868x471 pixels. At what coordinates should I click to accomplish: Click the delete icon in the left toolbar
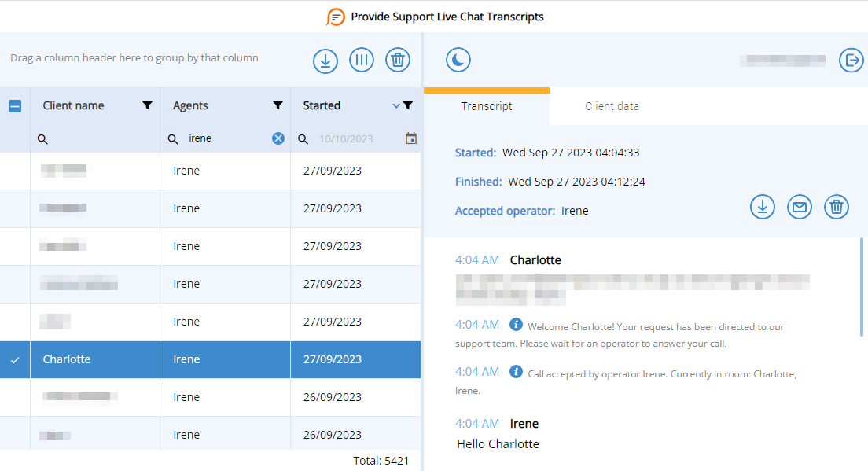[x=398, y=60]
